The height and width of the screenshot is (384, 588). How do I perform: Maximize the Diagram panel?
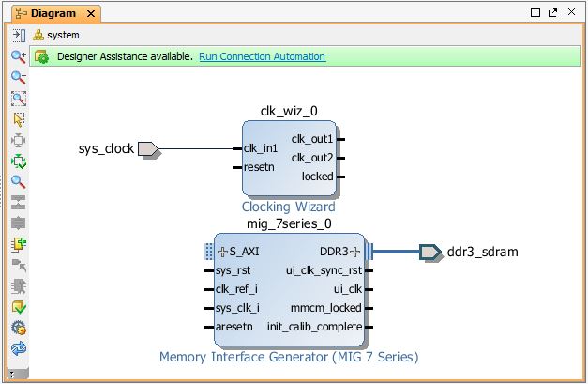(535, 13)
